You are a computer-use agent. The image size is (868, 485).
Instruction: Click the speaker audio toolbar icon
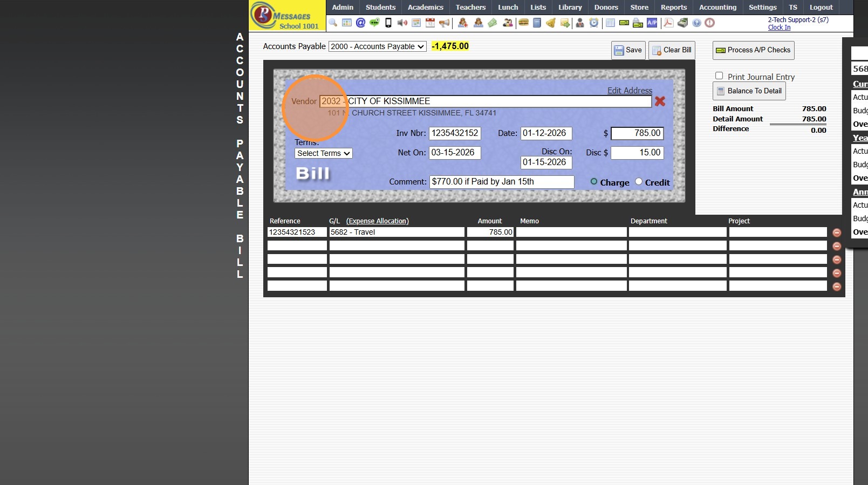pos(402,23)
